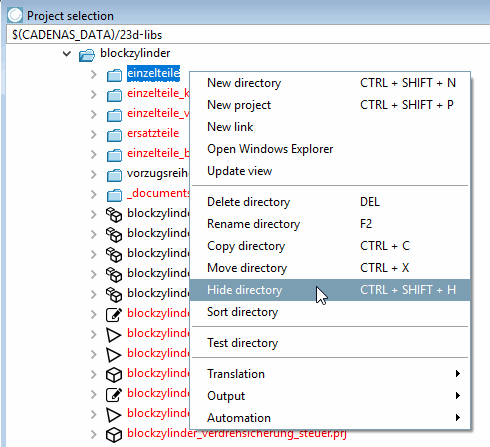490x447 pixels.
Task: Select the blockzylinder_verdrehsicherung_steuer.prj tree entry
Action: coord(237,433)
